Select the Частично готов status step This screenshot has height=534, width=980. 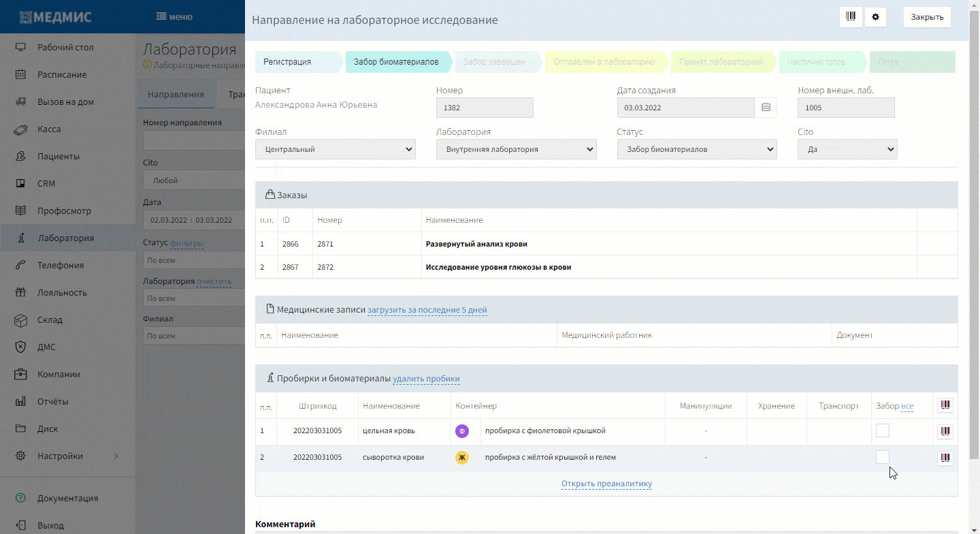click(822, 62)
